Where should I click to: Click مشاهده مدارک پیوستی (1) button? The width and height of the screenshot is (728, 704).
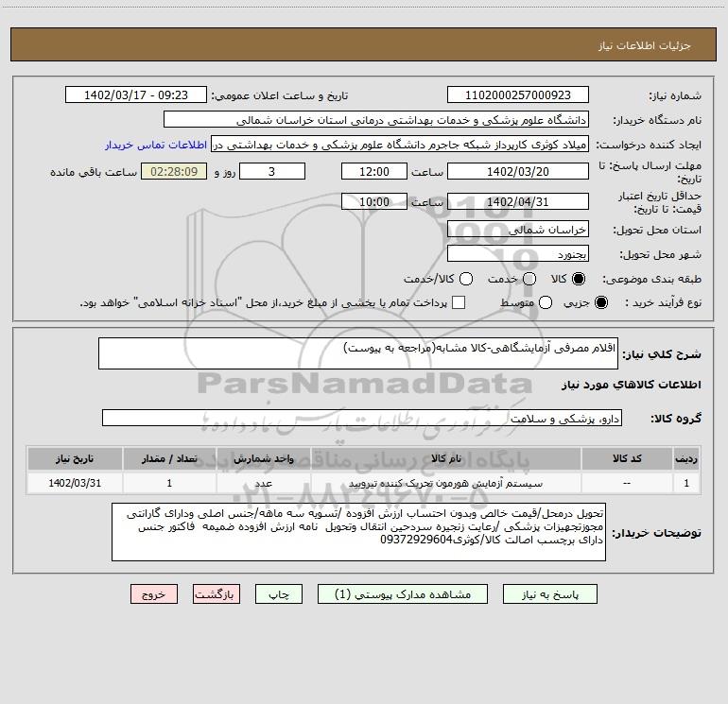coord(403,594)
